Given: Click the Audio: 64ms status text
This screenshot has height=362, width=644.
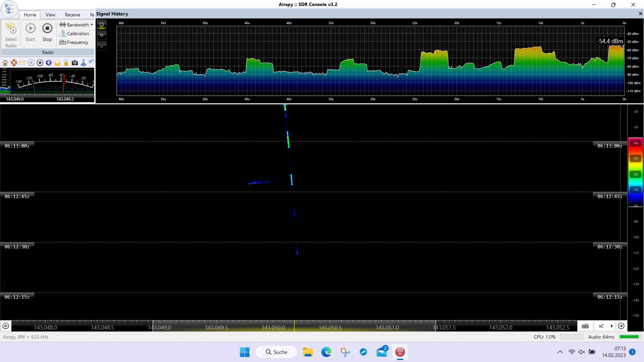Looking at the screenshot, I should coord(601,337).
